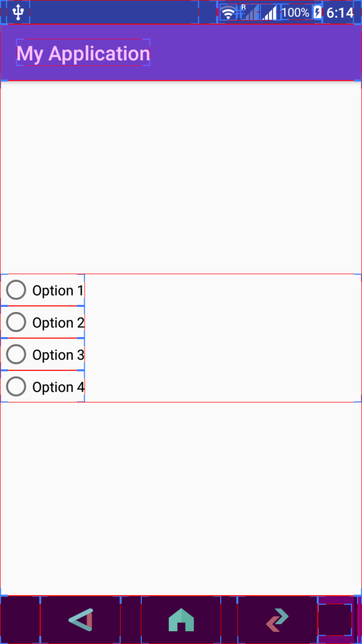
Task: Tap the Home icon in navigation bar
Action: click(181, 619)
